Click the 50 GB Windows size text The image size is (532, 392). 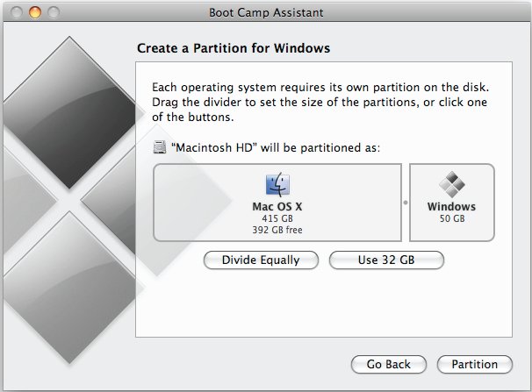(451, 218)
